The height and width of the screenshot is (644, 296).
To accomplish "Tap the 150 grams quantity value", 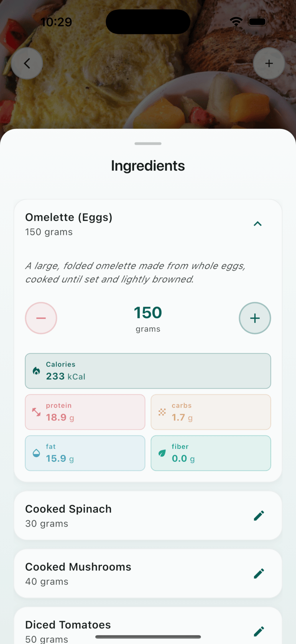I will [x=148, y=313].
